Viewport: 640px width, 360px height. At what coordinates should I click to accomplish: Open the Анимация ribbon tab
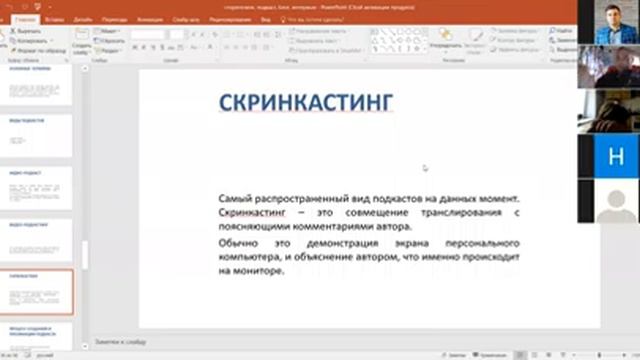click(x=150, y=20)
